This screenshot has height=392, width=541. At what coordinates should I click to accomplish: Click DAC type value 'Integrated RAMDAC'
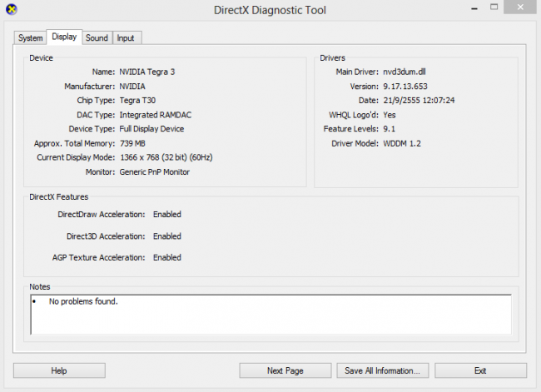pos(156,115)
